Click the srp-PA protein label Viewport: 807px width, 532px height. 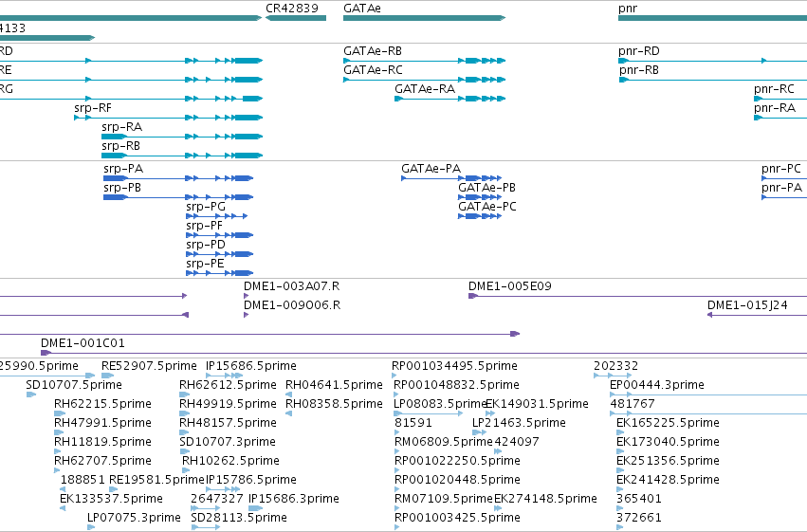click(123, 169)
